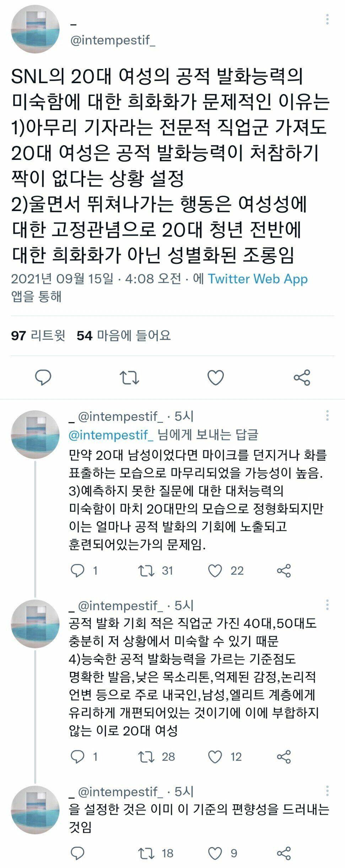
Task: Open the Twitter Web App source link
Action: point(258,279)
